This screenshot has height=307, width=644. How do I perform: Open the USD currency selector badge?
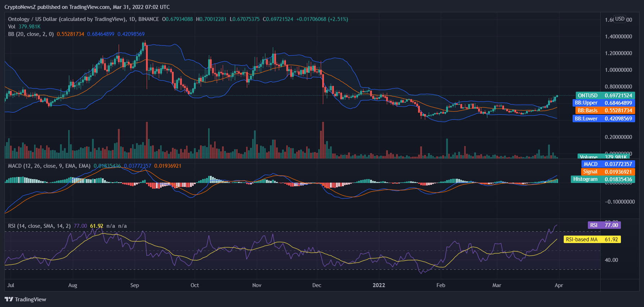tap(620, 19)
